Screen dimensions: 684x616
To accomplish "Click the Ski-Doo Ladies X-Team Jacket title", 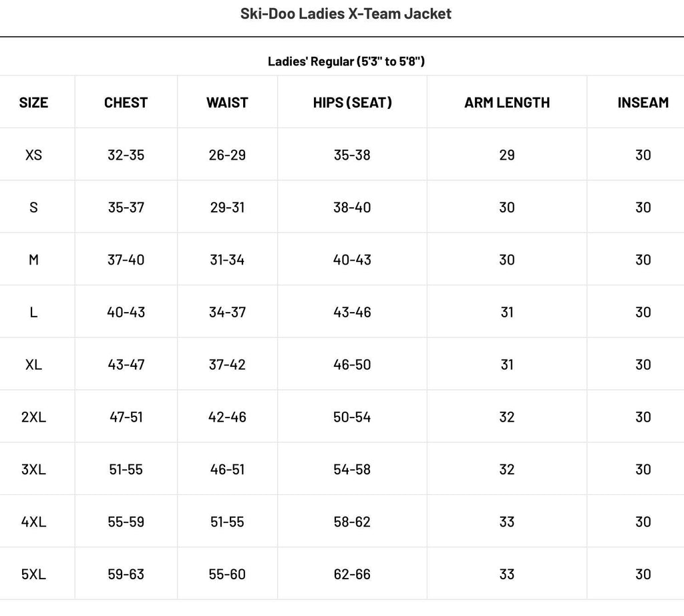I will 346,13.
